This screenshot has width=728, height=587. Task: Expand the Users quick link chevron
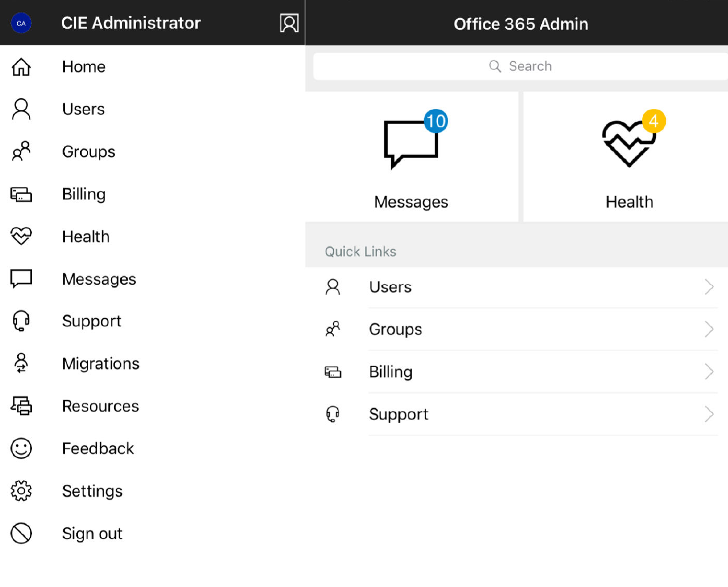pos(709,287)
